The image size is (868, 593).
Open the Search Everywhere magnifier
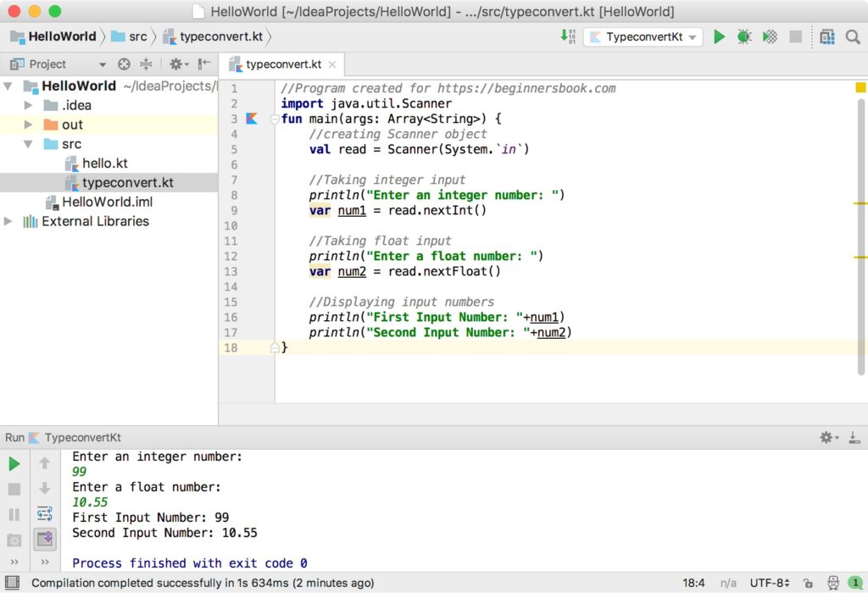[x=851, y=37]
